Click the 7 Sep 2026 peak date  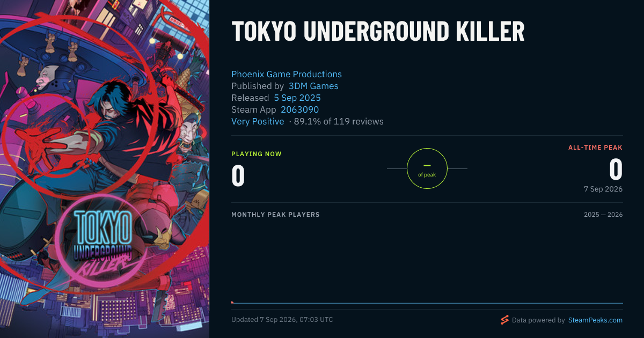tap(603, 189)
